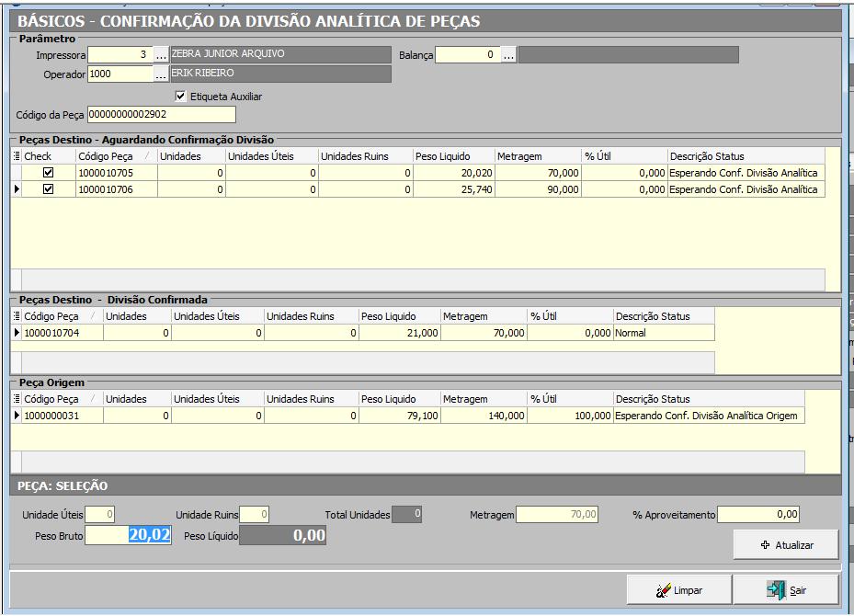This screenshot has height=616, width=854.
Task: Click the % Aproveitamento field
Action: click(x=757, y=514)
